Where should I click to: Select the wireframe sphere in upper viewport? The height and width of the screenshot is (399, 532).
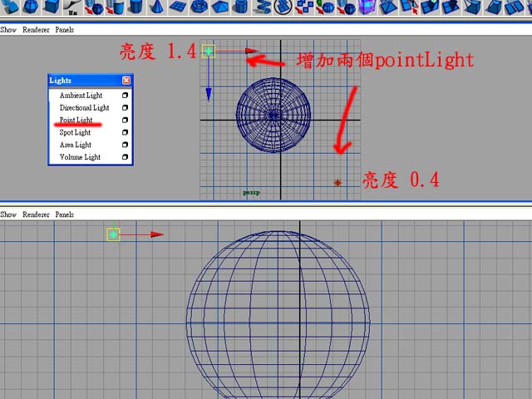point(273,116)
